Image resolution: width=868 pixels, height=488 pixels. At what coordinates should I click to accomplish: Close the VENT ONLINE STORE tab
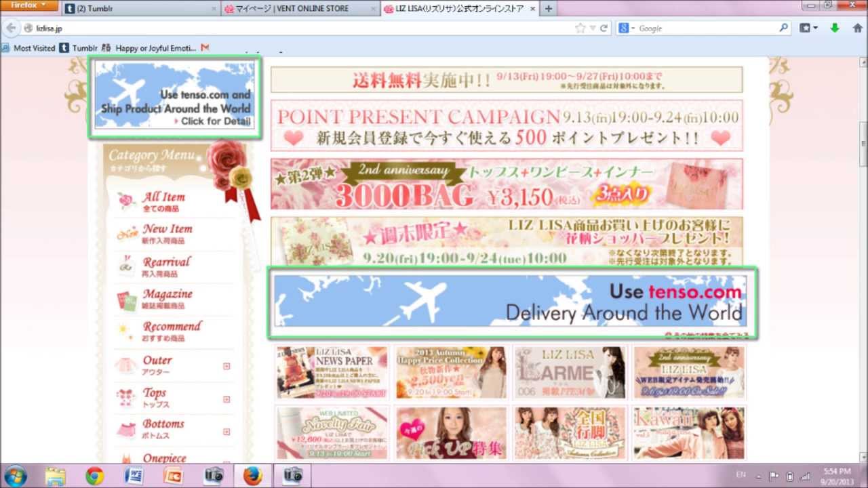[x=372, y=9]
